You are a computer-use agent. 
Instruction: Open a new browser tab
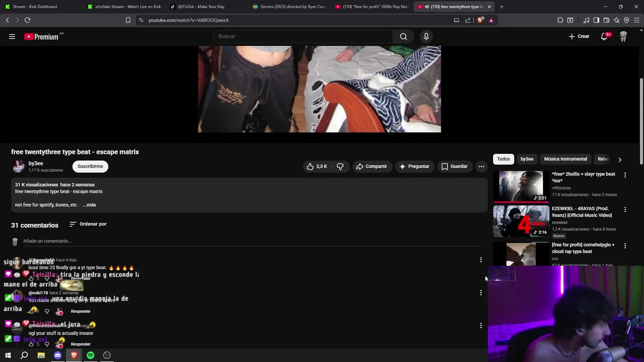tap(502, 7)
